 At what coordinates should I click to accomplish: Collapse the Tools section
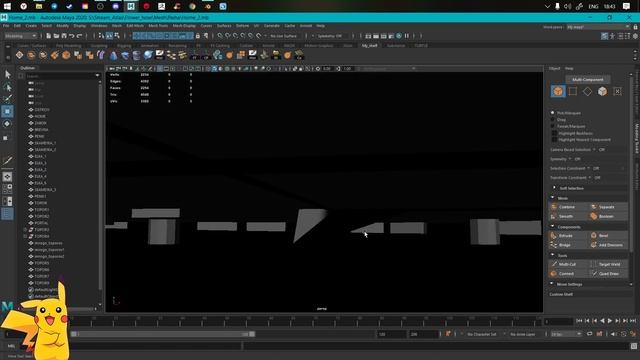click(553, 255)
